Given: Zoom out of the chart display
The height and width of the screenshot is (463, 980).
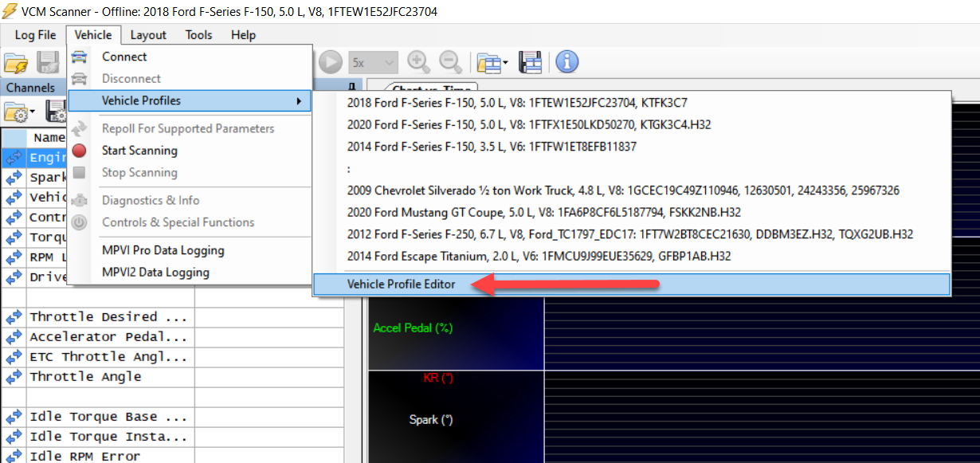Looking at the screenshot, I should coord(450,61).
